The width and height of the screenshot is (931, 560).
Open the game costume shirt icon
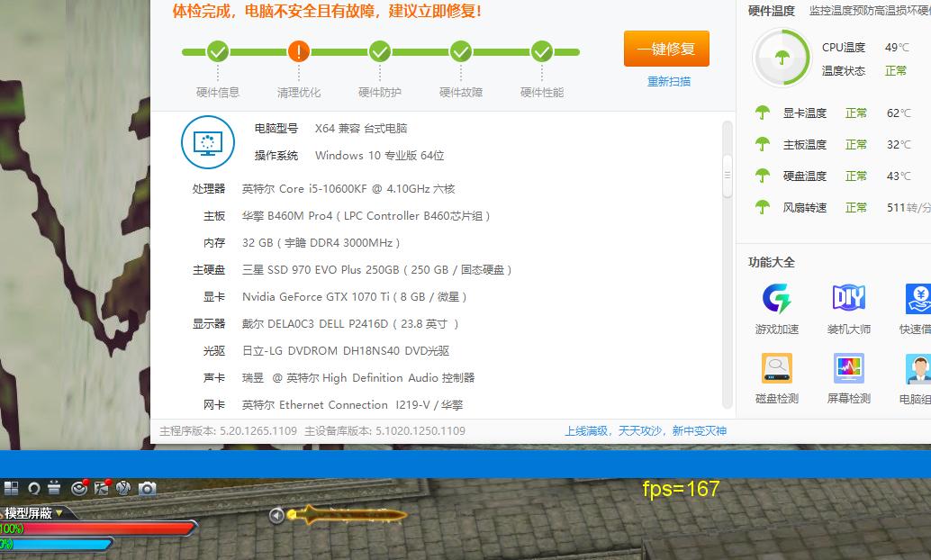tap(123, 488)
